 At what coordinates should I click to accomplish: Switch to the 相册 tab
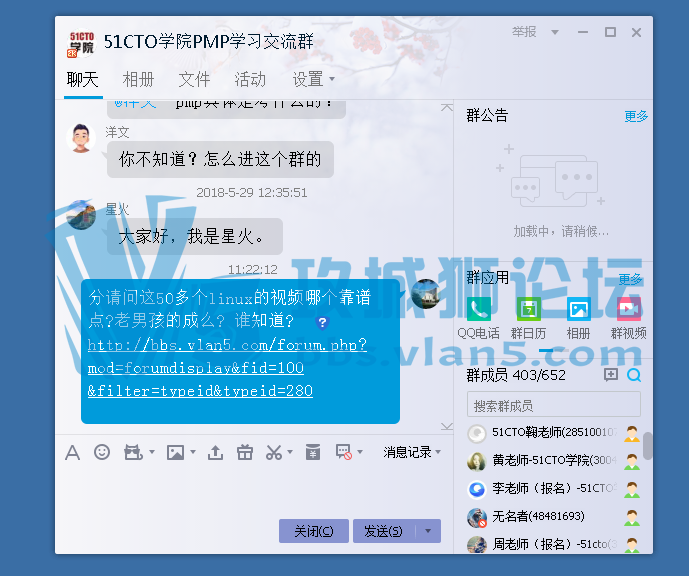138,80
